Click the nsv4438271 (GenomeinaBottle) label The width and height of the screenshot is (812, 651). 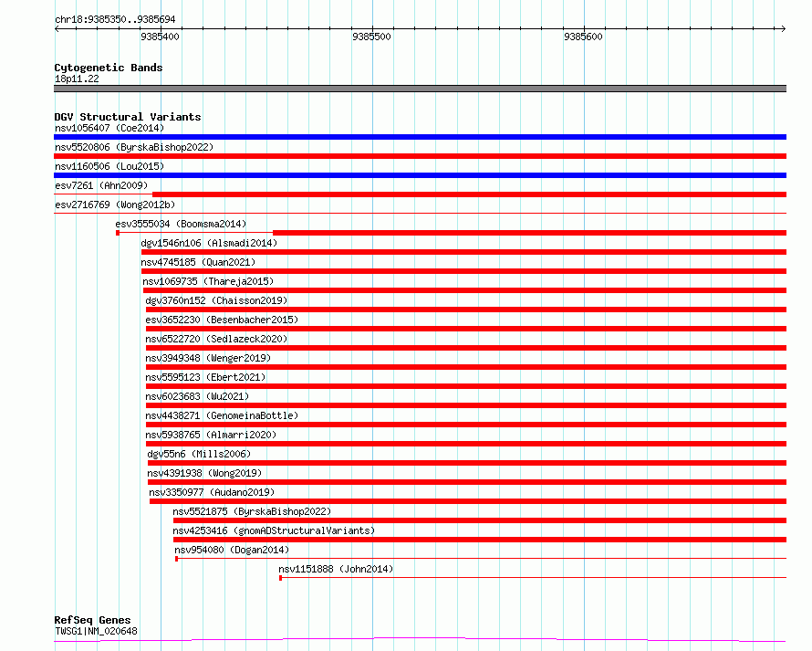click(222, 415)
